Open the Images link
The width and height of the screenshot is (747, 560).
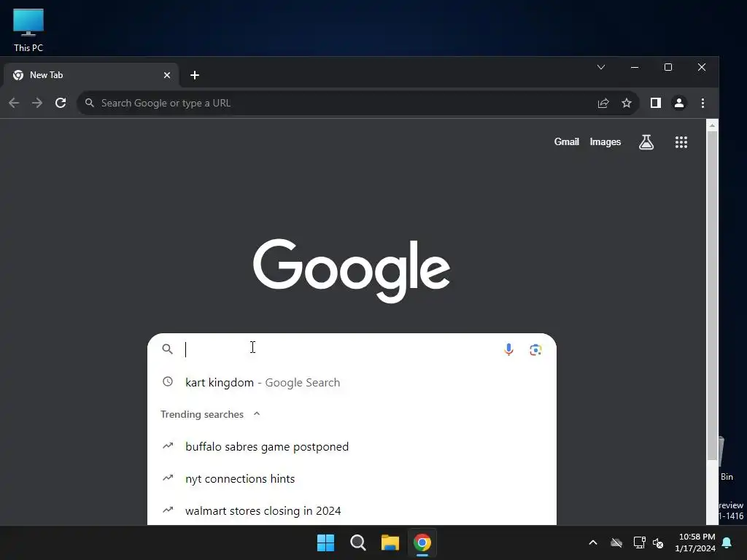[605, 142]
